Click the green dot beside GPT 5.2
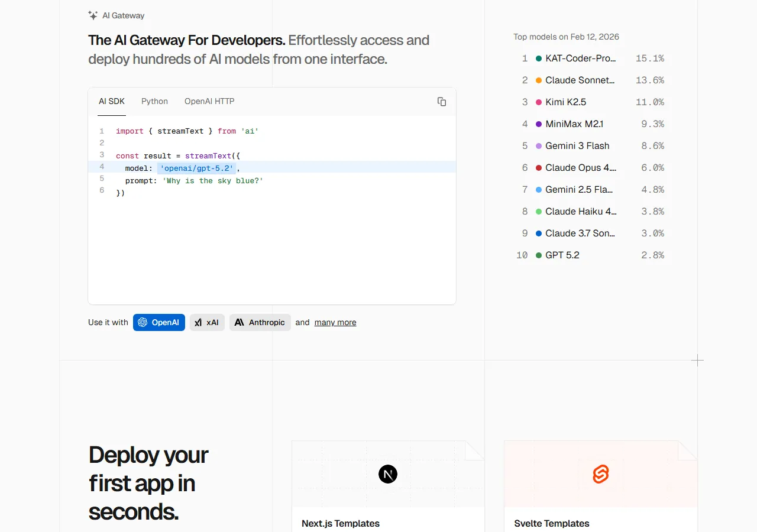This screenshot has width=757, height=532. click(539, 255)
